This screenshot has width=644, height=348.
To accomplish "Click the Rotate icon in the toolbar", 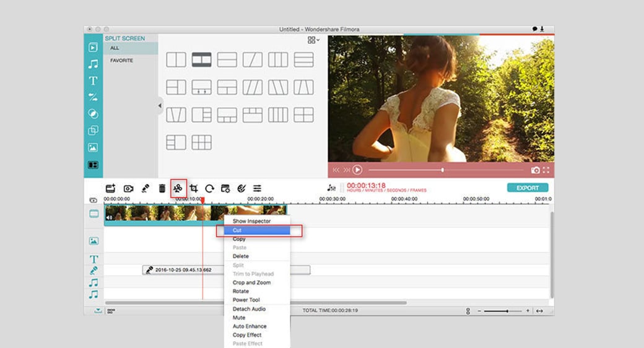I will [210, 188].
